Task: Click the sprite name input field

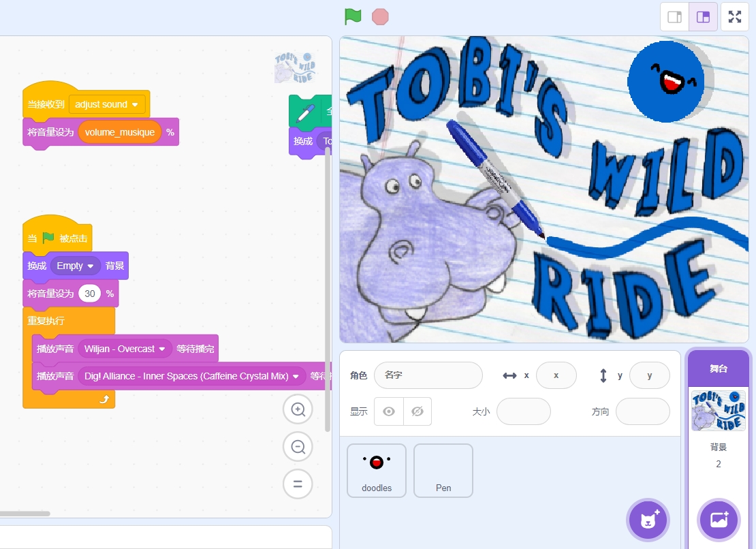Action: tap(428, 375)
